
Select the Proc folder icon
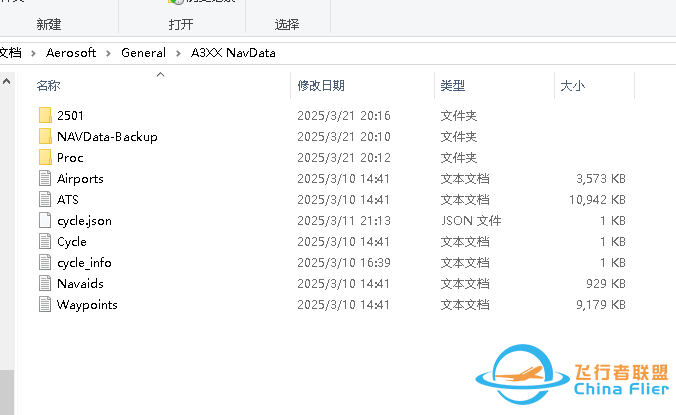45,158
